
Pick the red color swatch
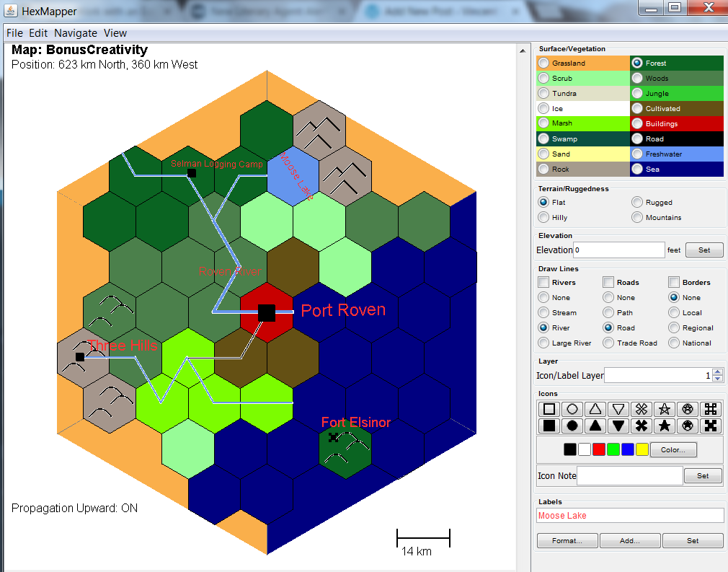click(598, 449)
